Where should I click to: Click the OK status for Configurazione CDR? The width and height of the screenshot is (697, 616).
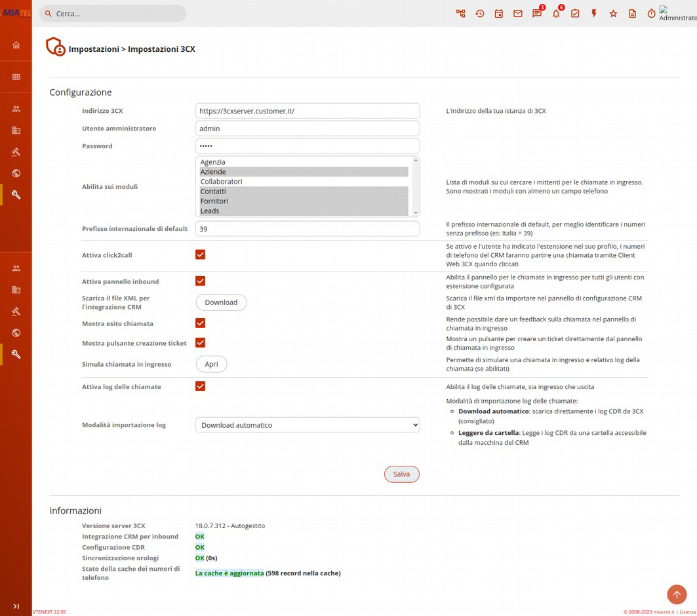[x=199, y=547]
